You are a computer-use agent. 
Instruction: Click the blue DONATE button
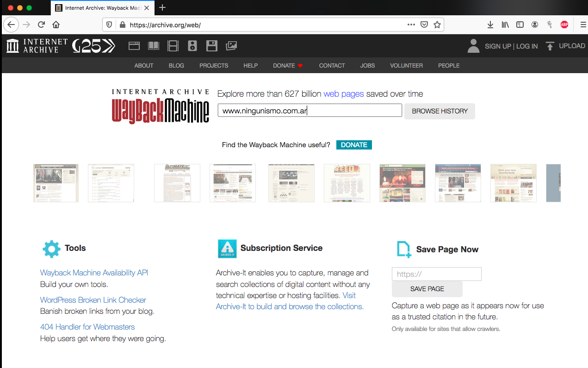[x=354, y=145]
